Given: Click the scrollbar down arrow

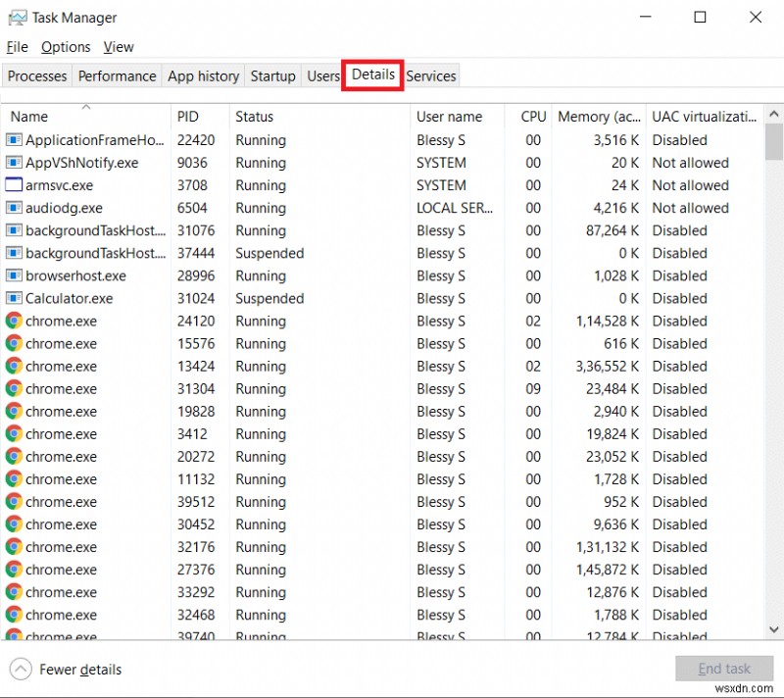Looking at the screenshot, I should 774,631.
